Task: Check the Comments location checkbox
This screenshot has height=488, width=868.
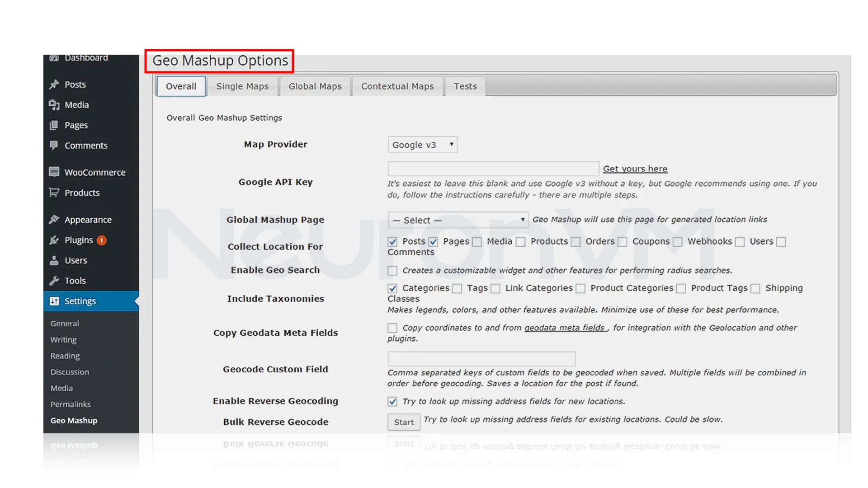Action: pos(781,242)
